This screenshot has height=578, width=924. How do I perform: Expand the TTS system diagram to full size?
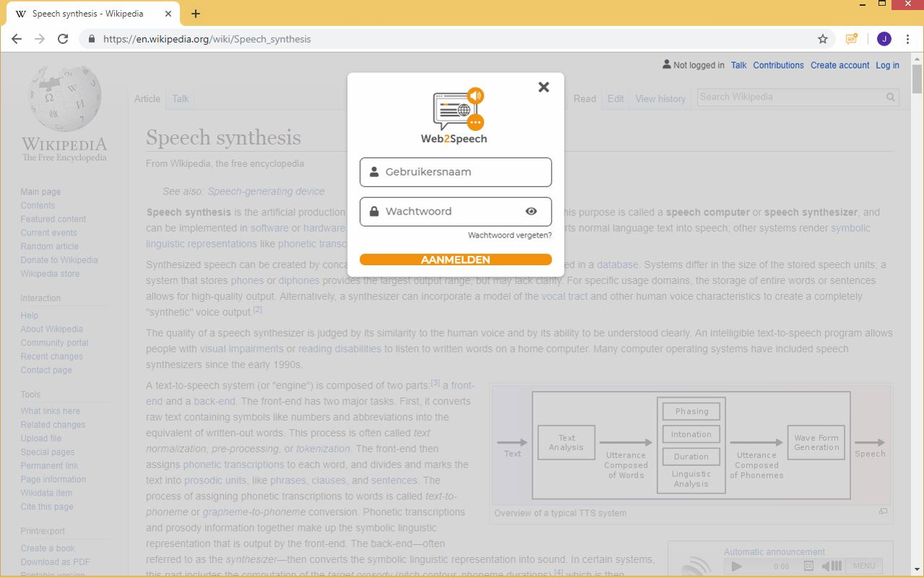tap(882, 510)
